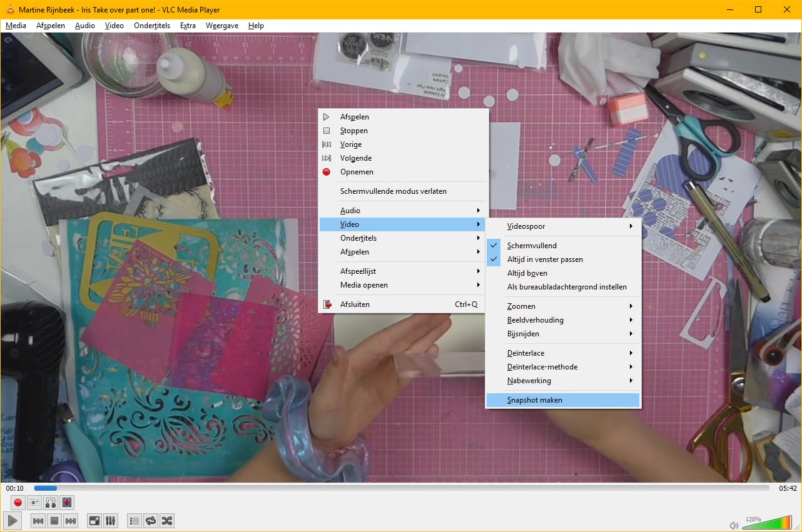The image size is (802, 532).
Task: Toggle loop mode with the repeat icon
Action: tap(151, 521)
